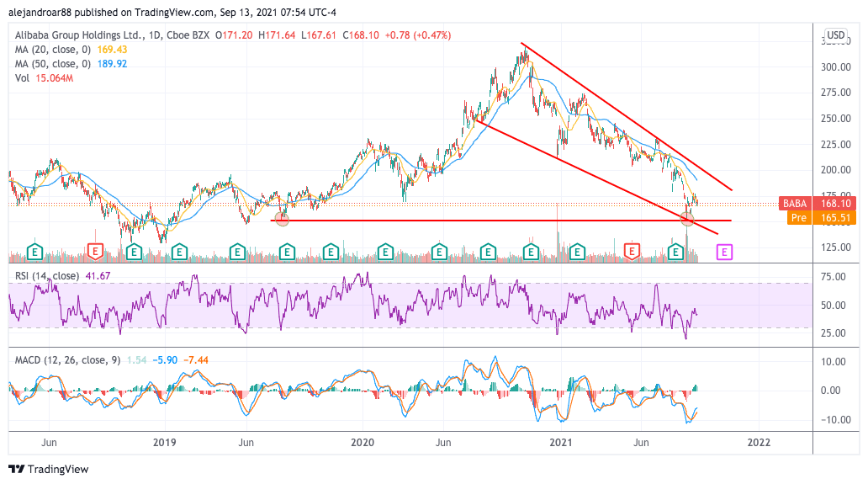Click the MACD 10.00 axis label

[834, 362]
